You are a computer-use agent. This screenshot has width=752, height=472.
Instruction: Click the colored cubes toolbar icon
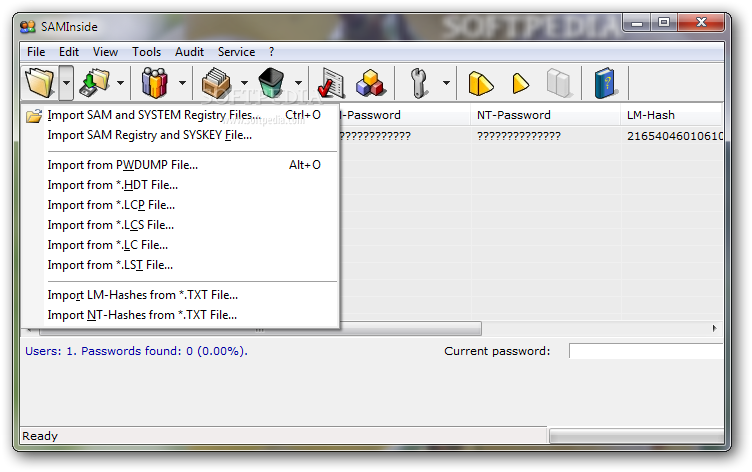click(370, 83)
